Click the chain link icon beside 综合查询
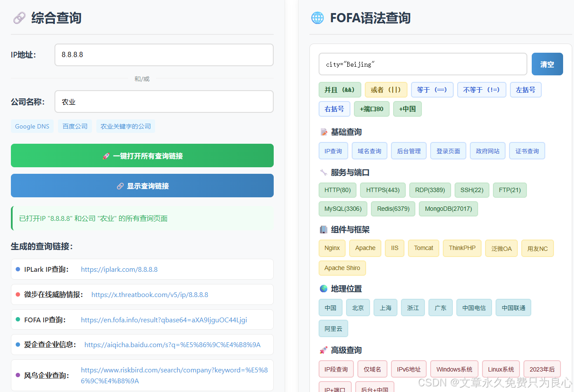 coord(19,18)
